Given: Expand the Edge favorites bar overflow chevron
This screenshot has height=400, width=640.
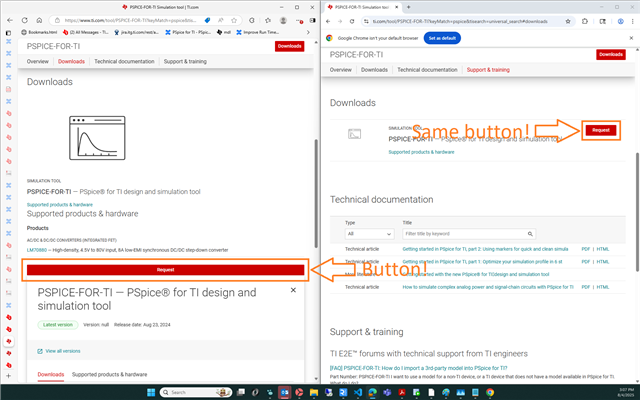Looking at the screenshot, I should tap(308, 32).
